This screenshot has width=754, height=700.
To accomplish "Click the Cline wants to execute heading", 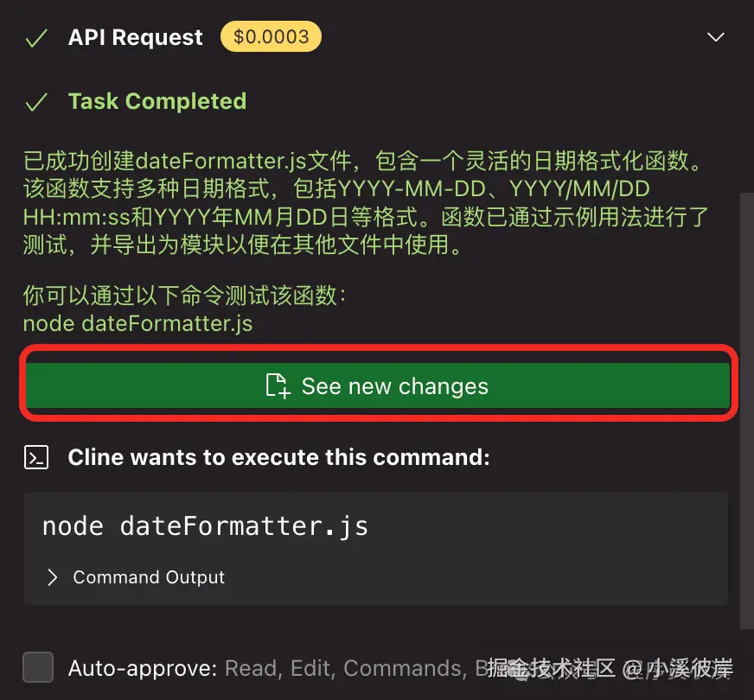I will [278, 458].
